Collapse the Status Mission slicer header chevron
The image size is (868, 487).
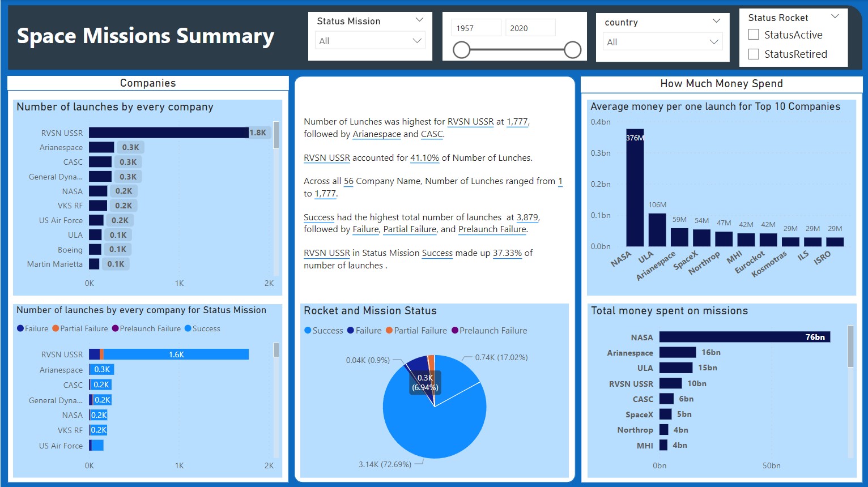[x=419, y=20]
